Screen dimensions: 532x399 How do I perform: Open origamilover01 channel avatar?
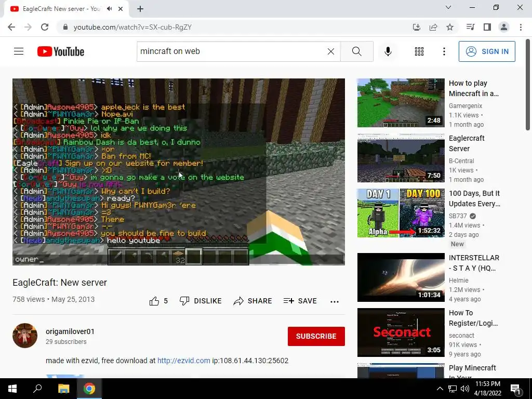pos(25,336)
